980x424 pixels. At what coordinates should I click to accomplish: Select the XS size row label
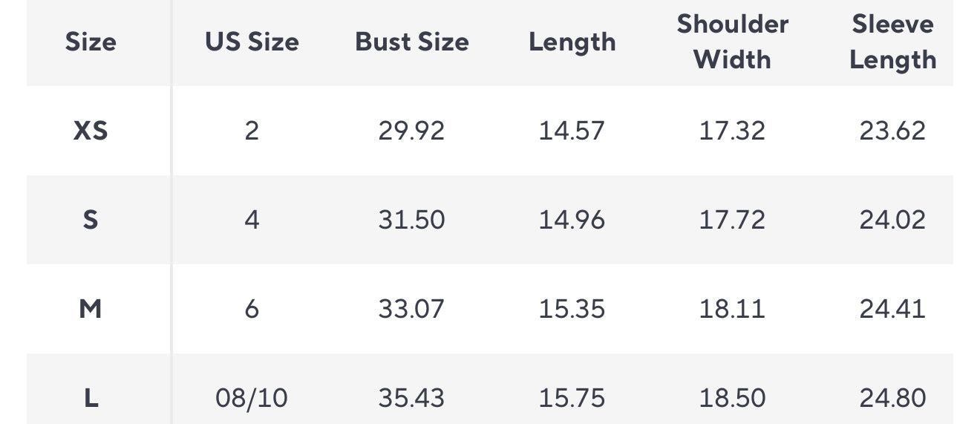click(91, 131)
